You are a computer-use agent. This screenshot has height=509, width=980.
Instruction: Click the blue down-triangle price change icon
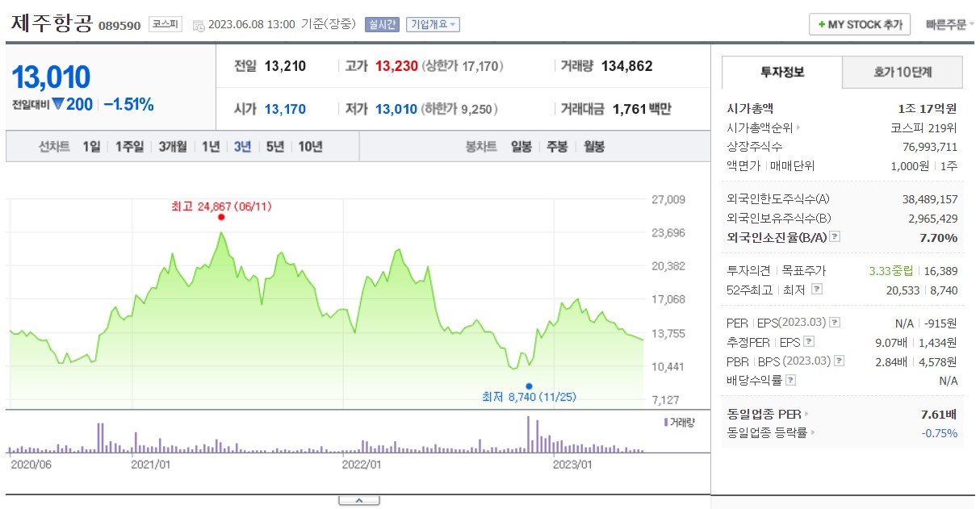(57, 105)
